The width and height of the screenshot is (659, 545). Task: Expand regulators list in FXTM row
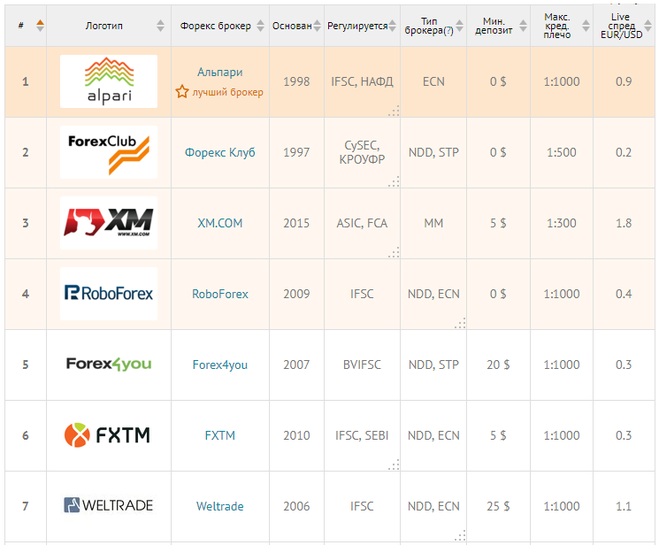pos(394,465)
